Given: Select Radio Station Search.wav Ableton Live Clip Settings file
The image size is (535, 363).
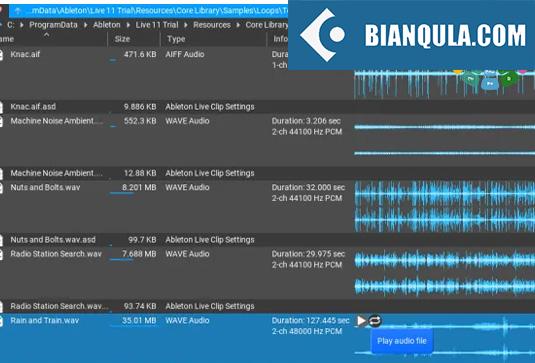Looking at the screenshot, I should tap(59, 306).
